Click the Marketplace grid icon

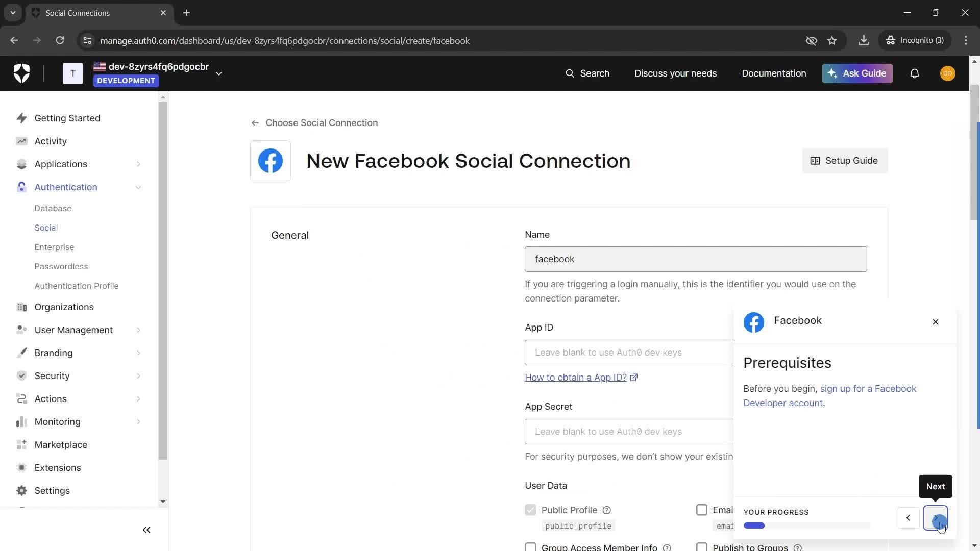coord(21,445)
